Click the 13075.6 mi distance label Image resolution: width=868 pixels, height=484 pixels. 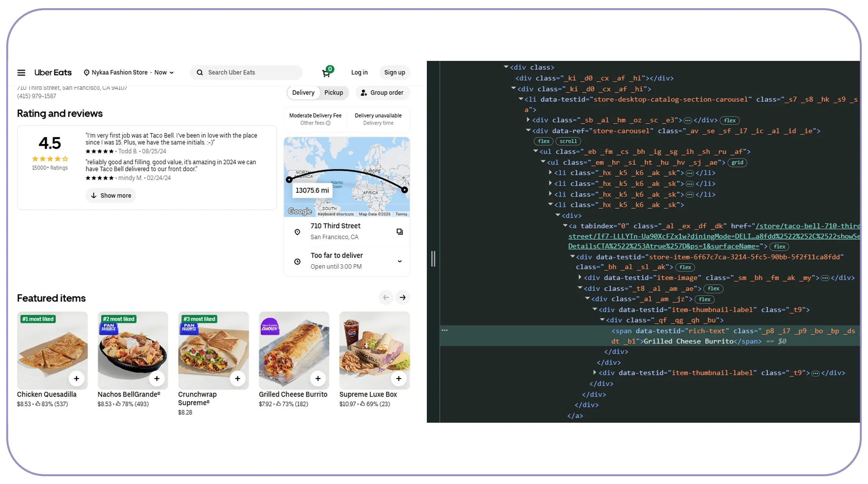tap(312, 190)
